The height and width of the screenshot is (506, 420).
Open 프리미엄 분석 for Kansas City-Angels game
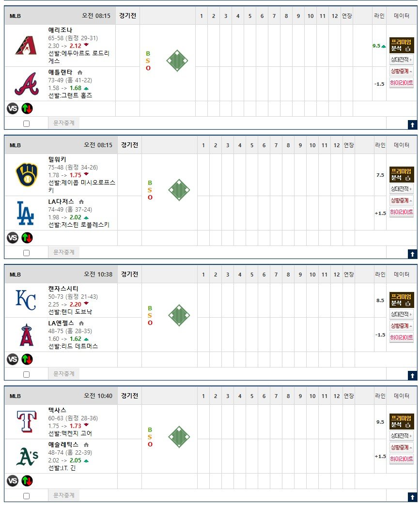pos(401,300)
